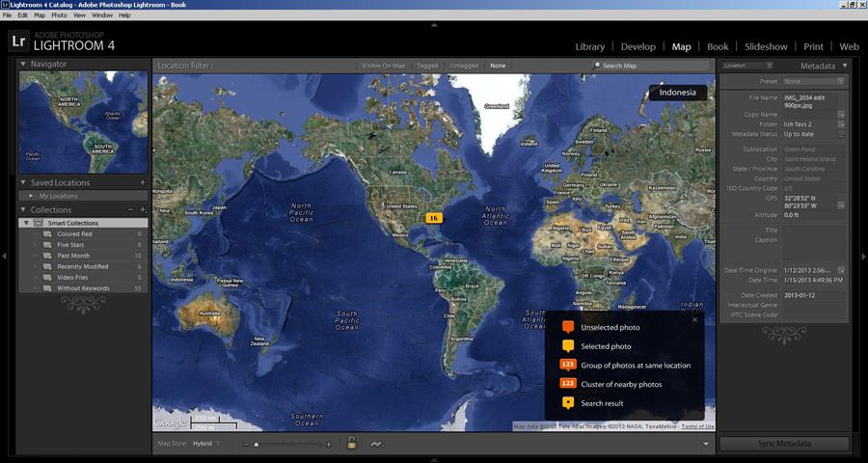Click the yellow 16-photo cluster marker
This screenshot has height=463, width=868.
pyautogui.click(x=433, y=218)
